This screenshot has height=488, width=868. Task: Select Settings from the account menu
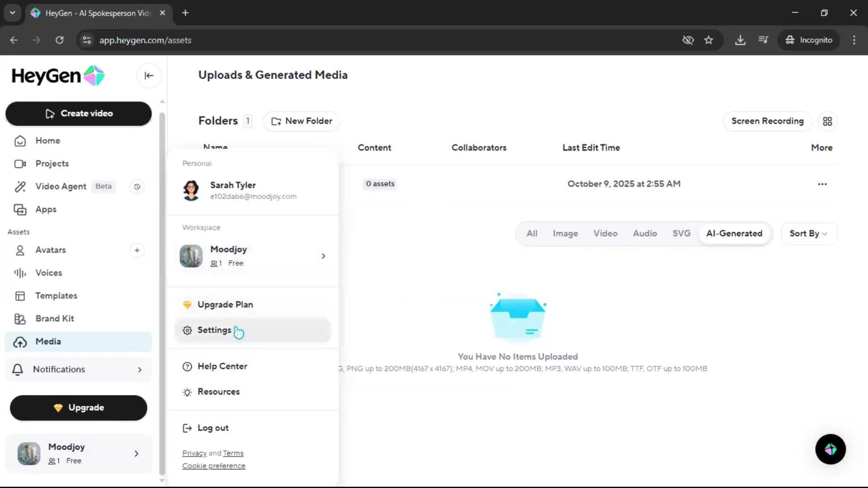[214, 330]
